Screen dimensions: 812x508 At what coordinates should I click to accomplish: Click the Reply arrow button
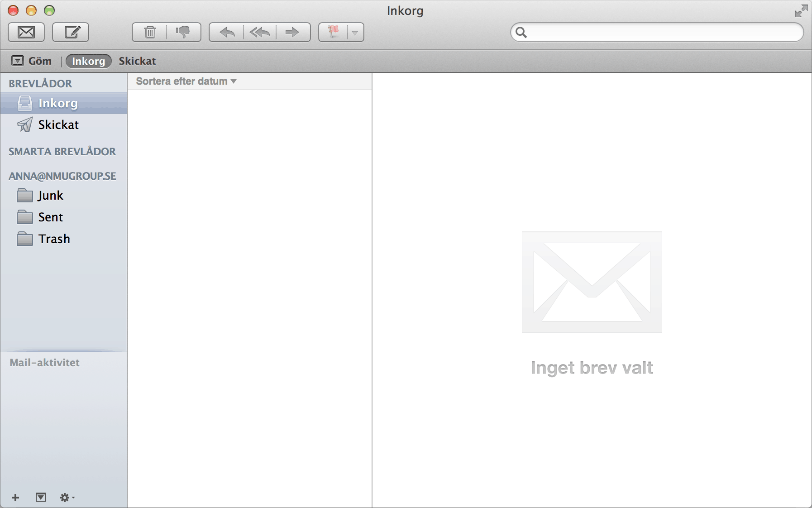226,32
